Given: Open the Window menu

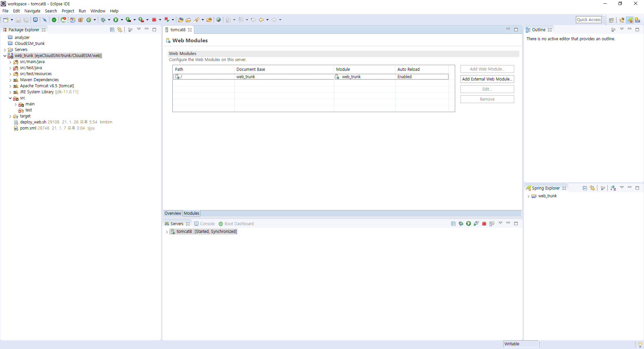Looking at the screenshot, I should pyautogui.click(x=98, y=11).
